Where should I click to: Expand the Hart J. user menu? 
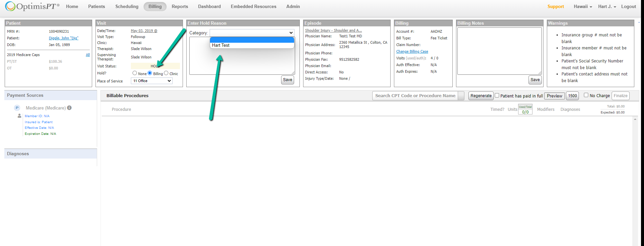pyautogui.click(x=607, y=6)
